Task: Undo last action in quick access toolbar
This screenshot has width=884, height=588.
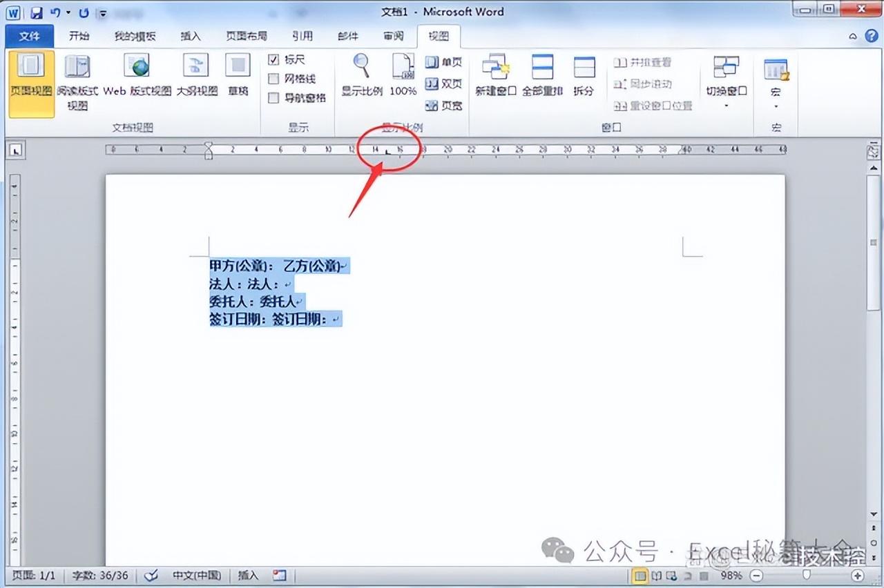Action: click(56, 12)
